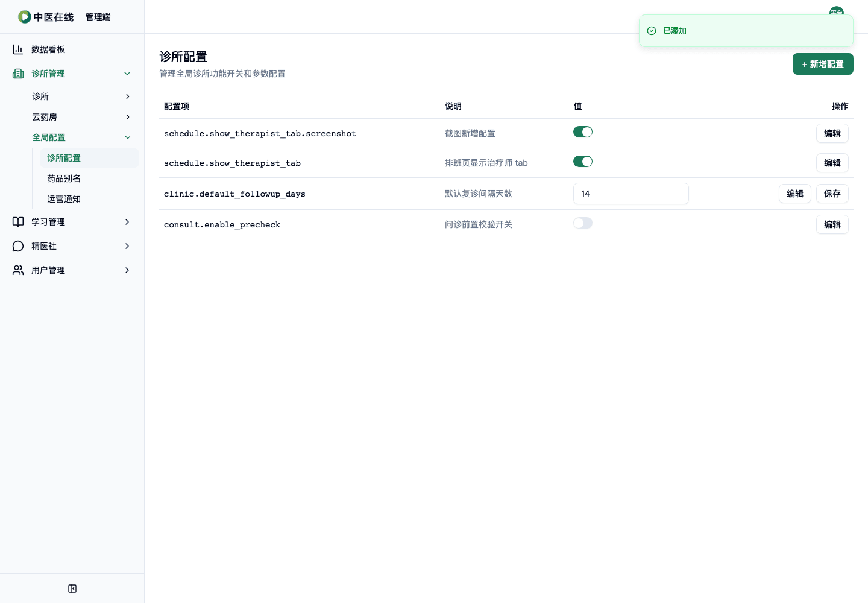Viewport: 868px width, 603px height.
Task: Collapse the 全局配置 chevron
Action: click(x=127, y=137)
